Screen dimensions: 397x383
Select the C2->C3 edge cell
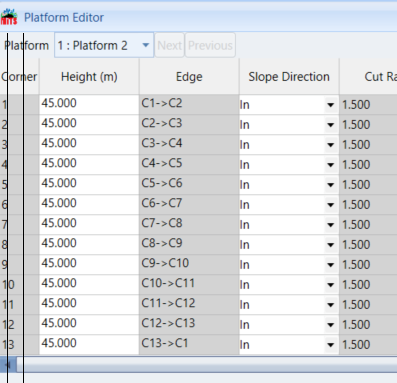pos(189,125)
